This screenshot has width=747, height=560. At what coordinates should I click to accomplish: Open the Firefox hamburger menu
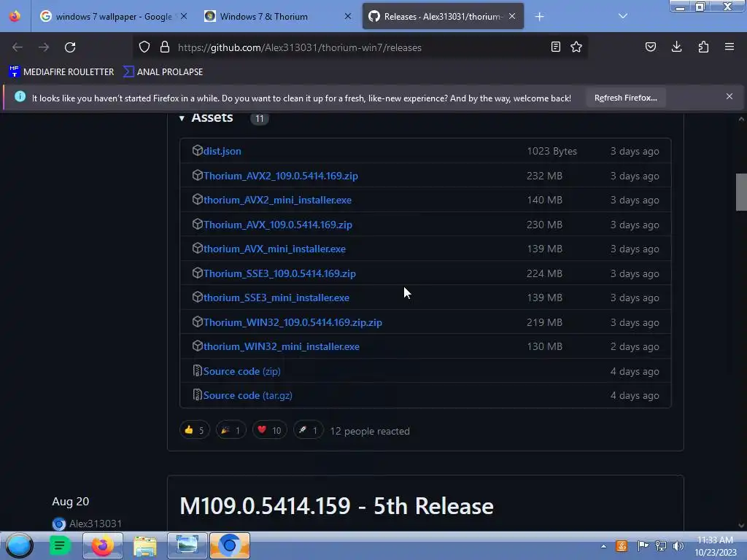[729, 47]
